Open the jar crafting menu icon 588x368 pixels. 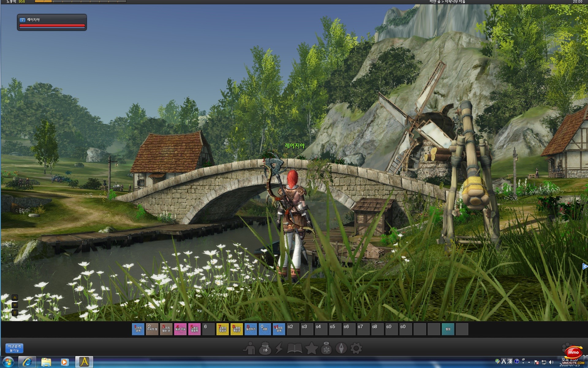click(x=326, y=348)
